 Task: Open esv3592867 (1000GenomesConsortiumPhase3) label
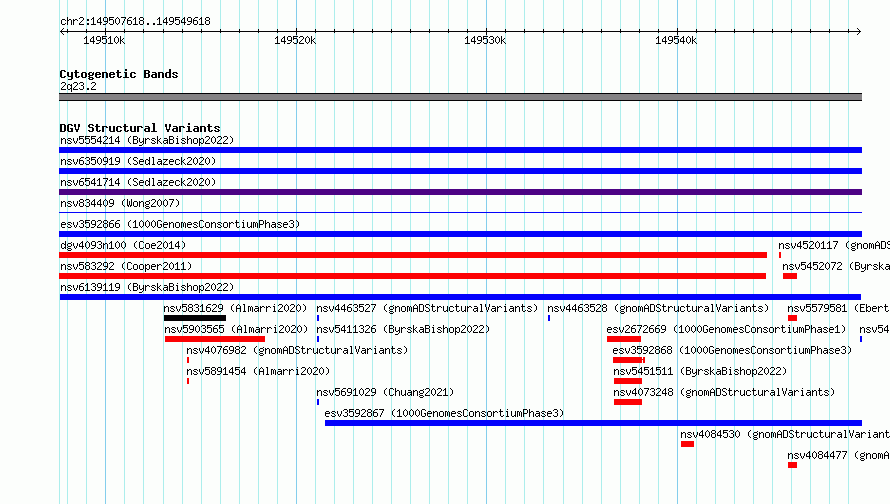click(444, 413)
